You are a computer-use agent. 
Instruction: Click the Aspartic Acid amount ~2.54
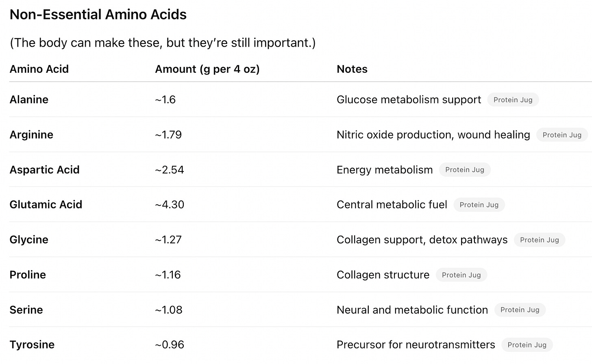[x=170, y=169]
